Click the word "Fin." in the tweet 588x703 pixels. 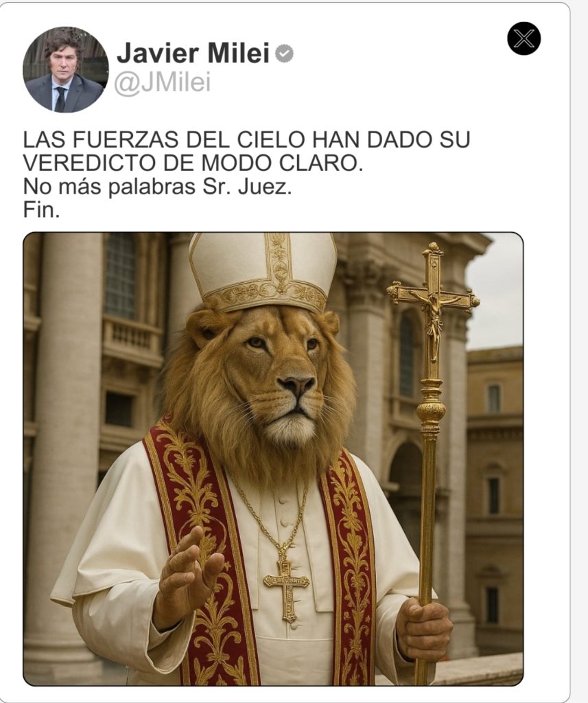coord(41,210)
